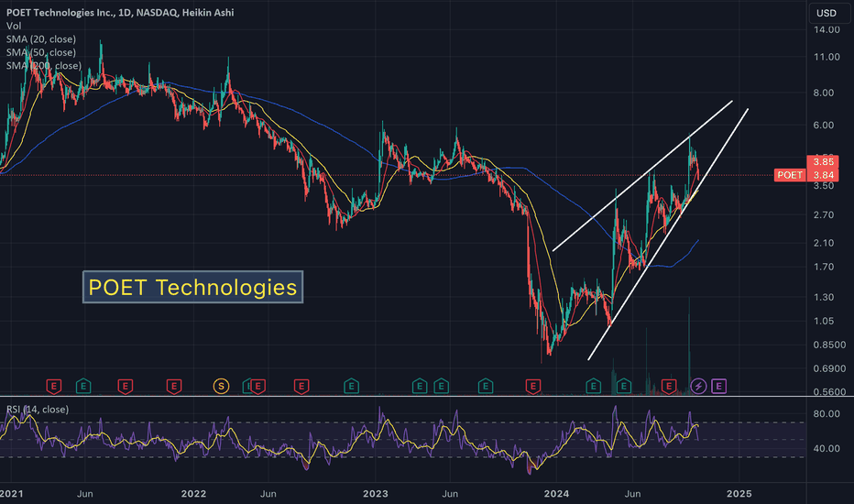Click the 11.00 price axis label

point(827,57)
